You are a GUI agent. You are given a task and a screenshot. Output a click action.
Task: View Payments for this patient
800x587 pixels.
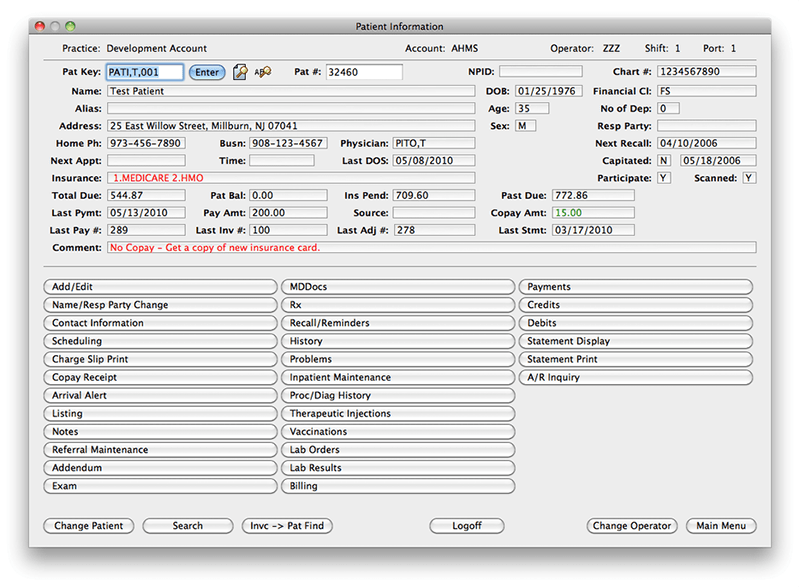(637, 286)
